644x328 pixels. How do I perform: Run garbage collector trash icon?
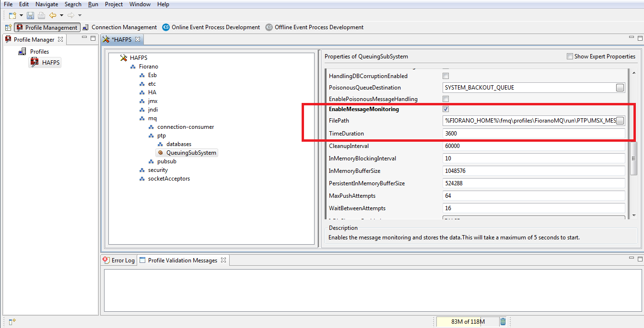tap(503, 322)
